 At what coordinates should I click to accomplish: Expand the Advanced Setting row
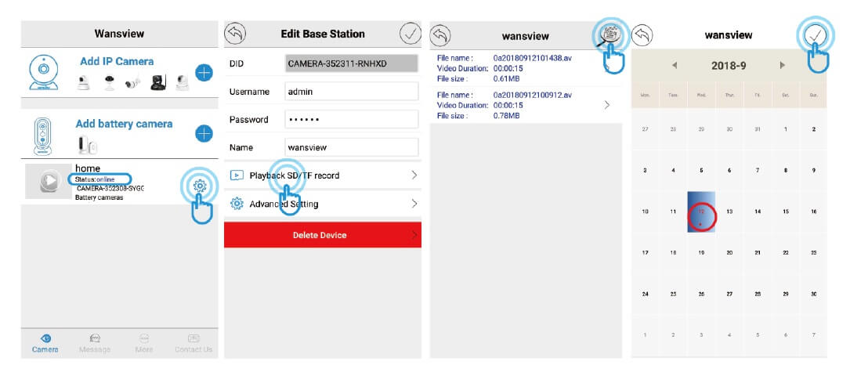pyautogui.click(x=323, y=204)
